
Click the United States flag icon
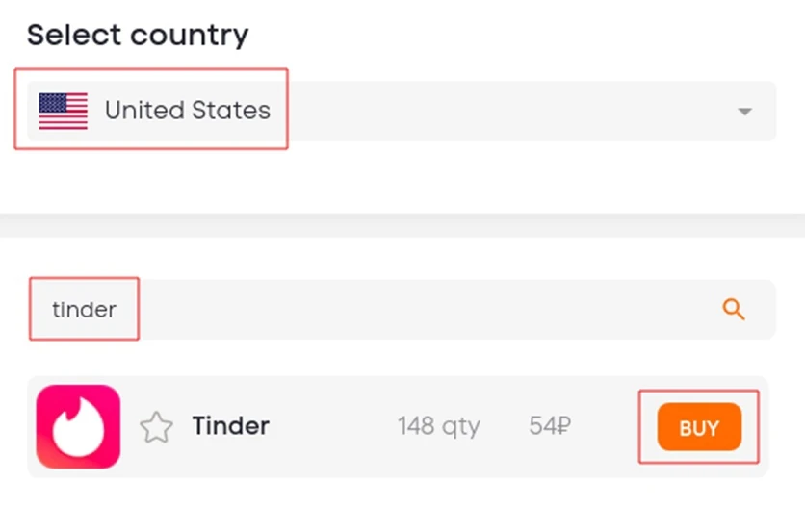[x=64, y=111]
